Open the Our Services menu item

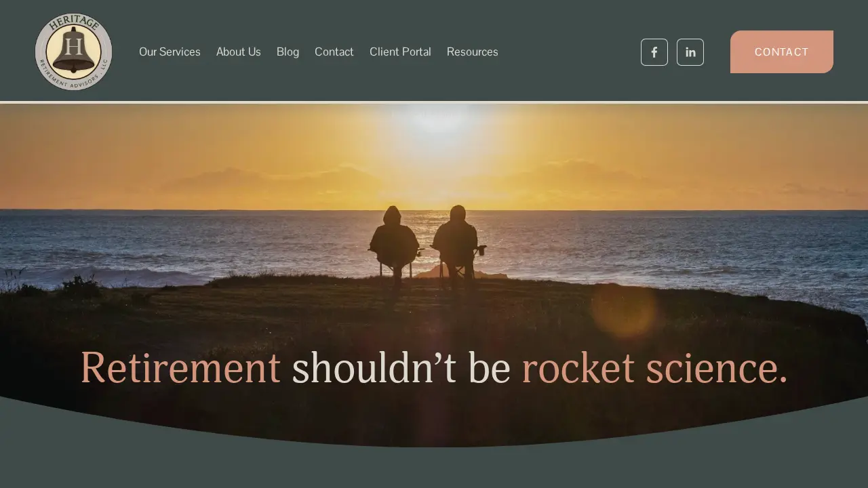click(170, 52)
